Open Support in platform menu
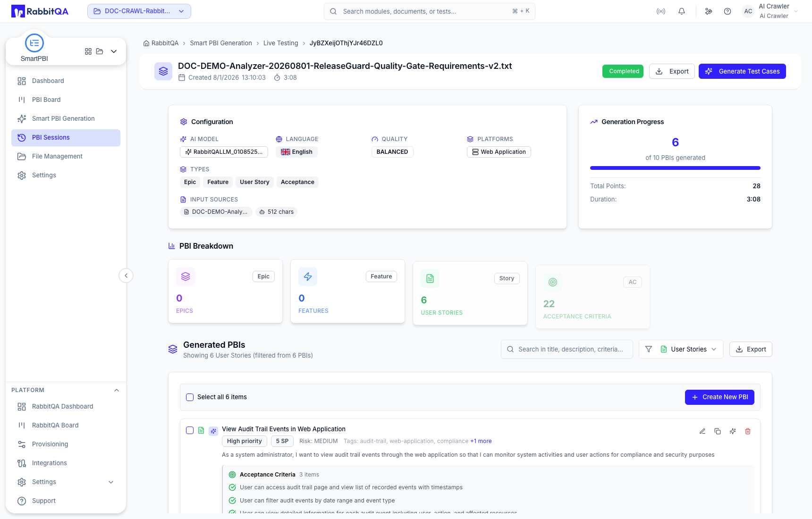Screen dimensions: 812x519 (x=66, y=501)
